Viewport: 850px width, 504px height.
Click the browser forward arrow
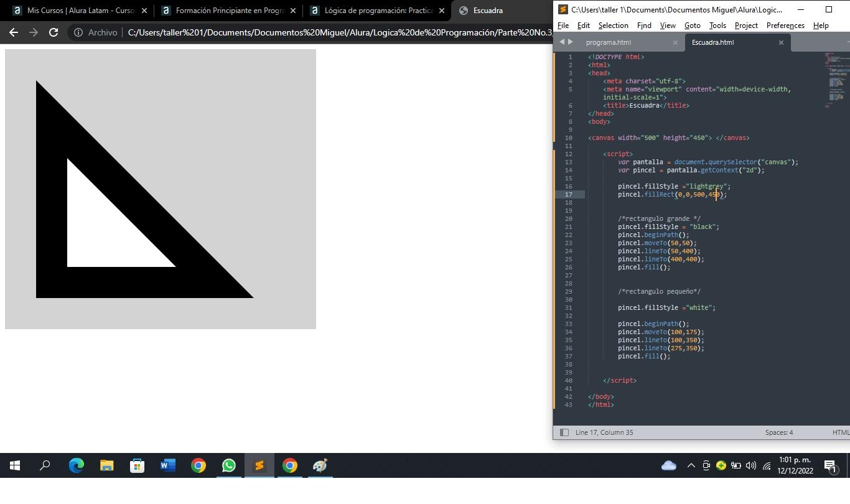pos(34,32)
